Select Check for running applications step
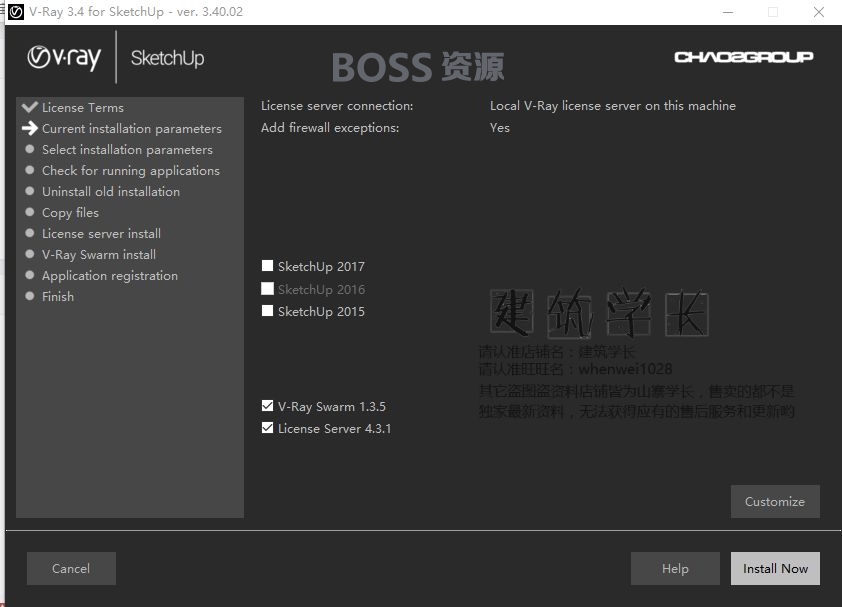Screen dimensions: 842x607 131,170
